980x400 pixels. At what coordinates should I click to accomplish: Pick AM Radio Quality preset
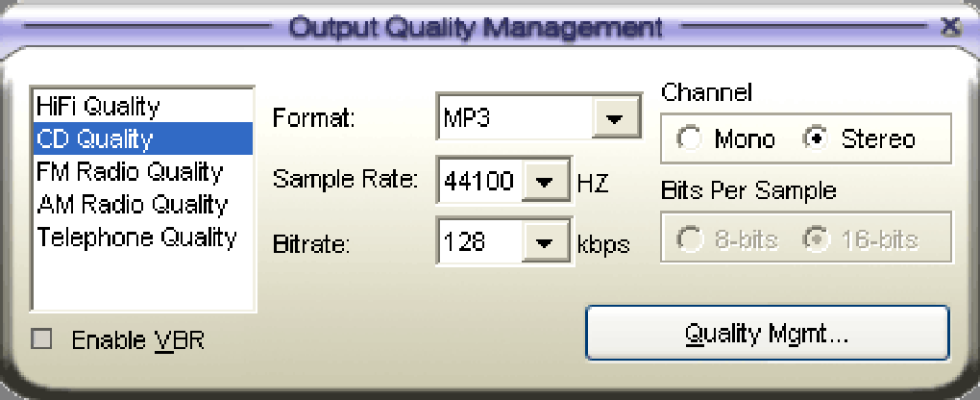click(x=142, y=204)
